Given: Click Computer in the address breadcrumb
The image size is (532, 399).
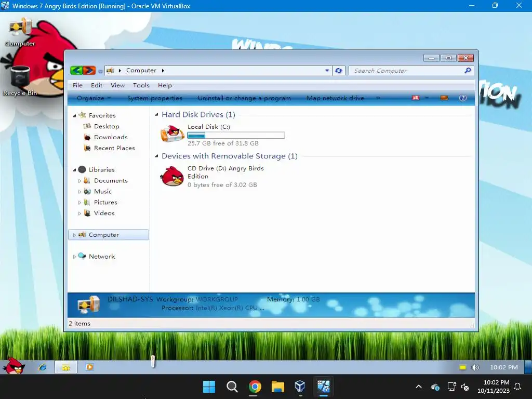Looking at the screenshot, I should [x=141, y=70].
